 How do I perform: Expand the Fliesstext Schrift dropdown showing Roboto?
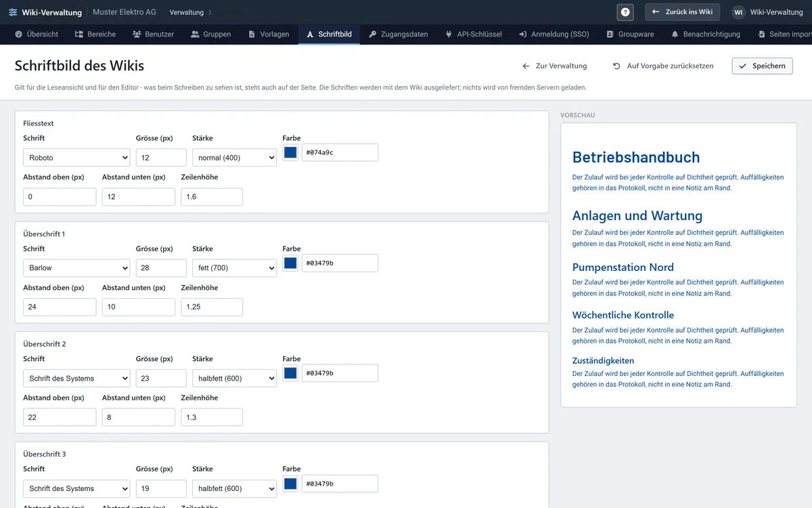click(x=76, y=157)
